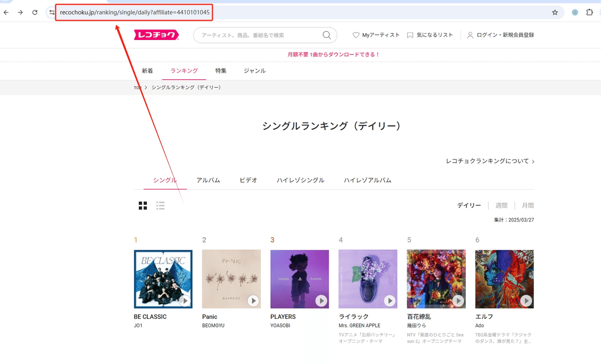
Task: Open 気になるリスト bookmark link
Action: click(430, 35)
